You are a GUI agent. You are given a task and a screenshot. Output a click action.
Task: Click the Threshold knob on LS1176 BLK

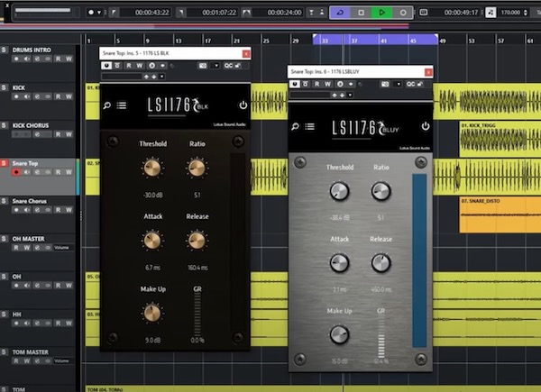[x=152, y=168]
